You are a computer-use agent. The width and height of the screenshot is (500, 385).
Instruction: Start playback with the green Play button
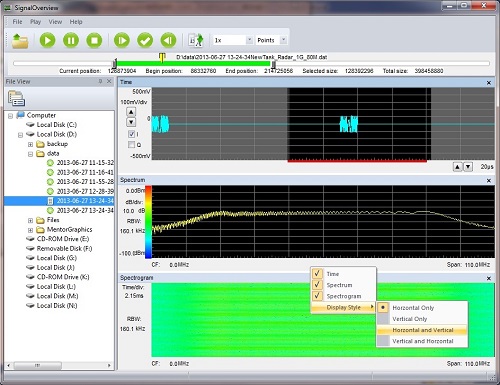[47, 41]
